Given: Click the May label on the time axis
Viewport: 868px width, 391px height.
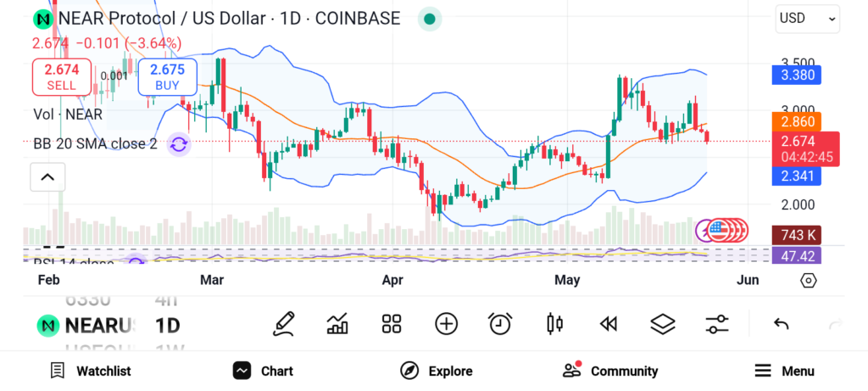Looking at the screenshot, I should click(x=567, y=280).
